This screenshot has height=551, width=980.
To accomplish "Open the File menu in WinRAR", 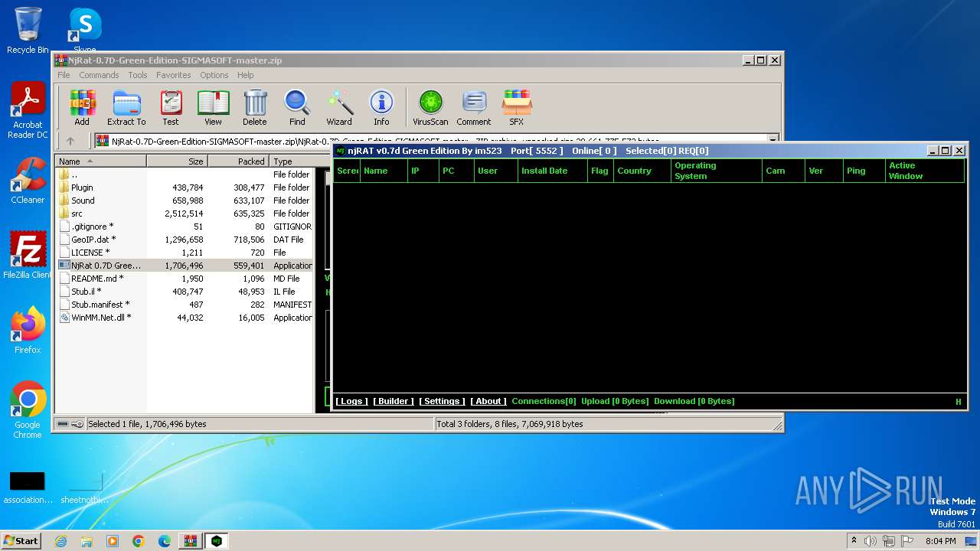I will 64,75.
